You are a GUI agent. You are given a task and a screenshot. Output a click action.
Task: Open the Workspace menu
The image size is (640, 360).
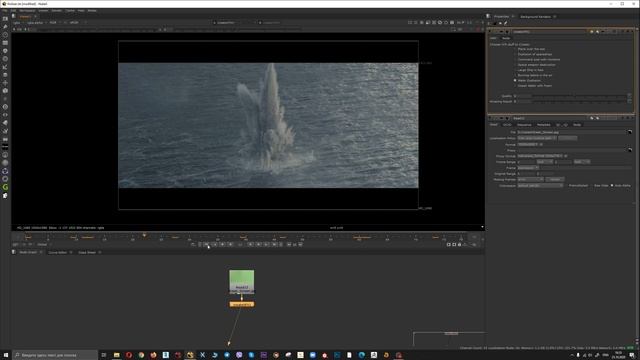coord(27,11)
